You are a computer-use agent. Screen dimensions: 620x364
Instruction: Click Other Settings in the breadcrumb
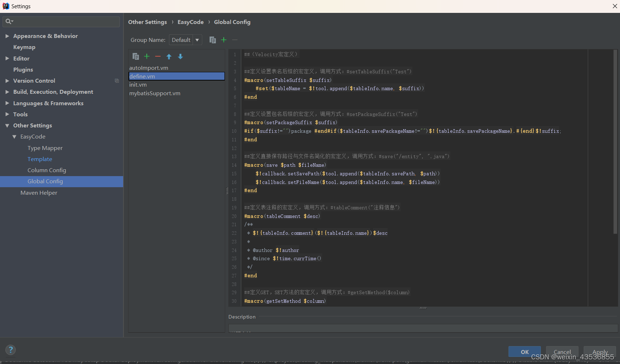coord(147,22)
